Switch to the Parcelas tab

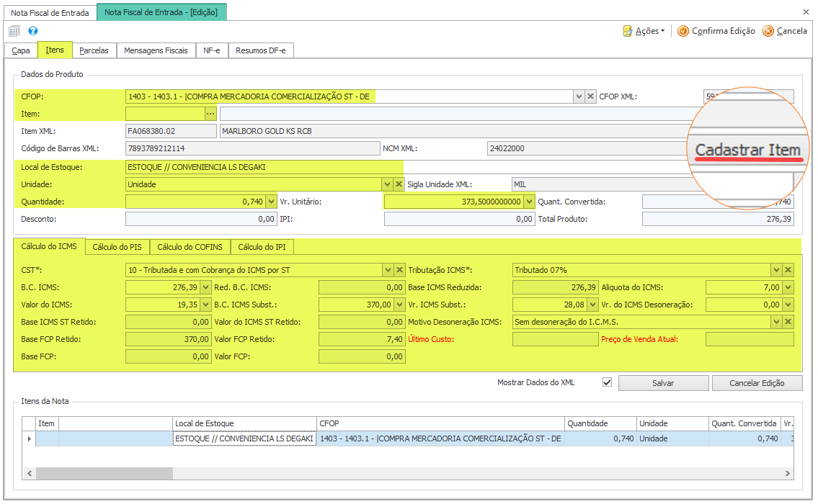point(94,50)
